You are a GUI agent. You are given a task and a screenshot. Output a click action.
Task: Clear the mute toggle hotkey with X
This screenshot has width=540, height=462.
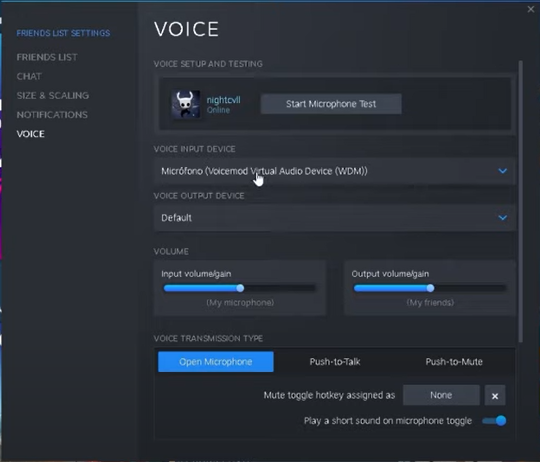click(x=495, y=396)
